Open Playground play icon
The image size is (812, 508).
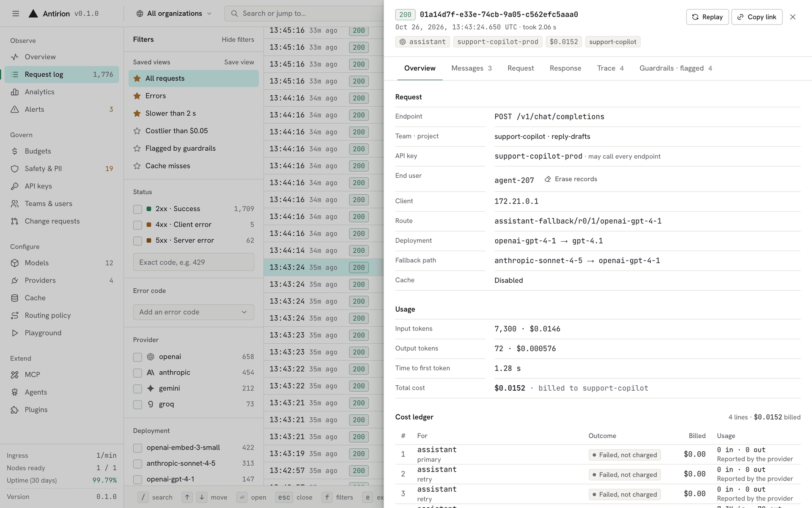pyautogui.click(x=15, y=333)
